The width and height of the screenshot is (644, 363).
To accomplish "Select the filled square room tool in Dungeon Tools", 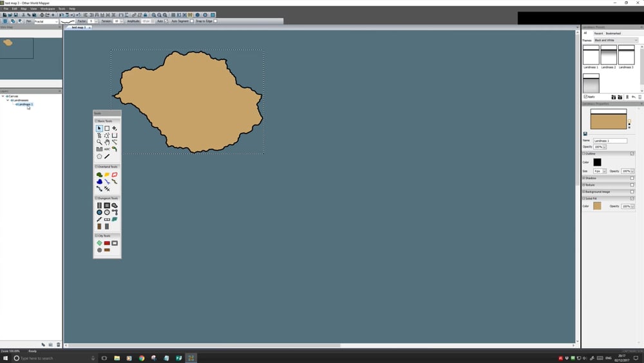I will pos(107,206).
